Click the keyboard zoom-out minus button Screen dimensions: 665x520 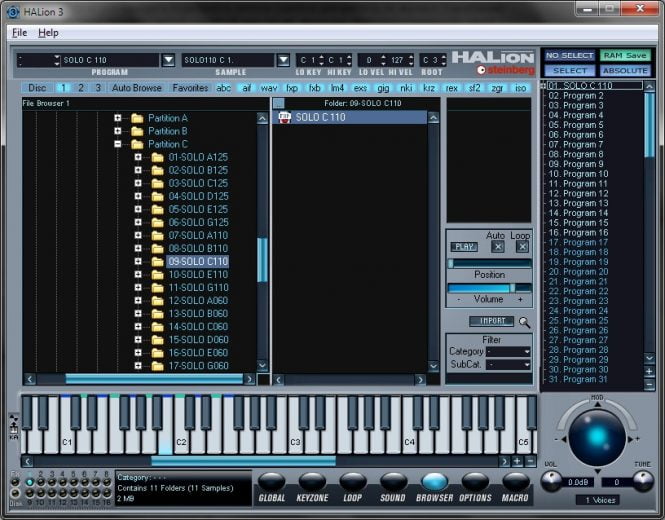coord(530,461)
